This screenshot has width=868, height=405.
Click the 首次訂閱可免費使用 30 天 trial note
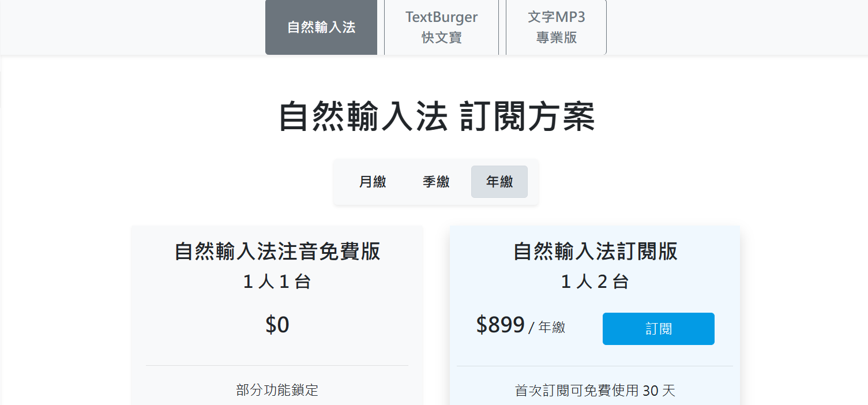[x=595, y=391]
